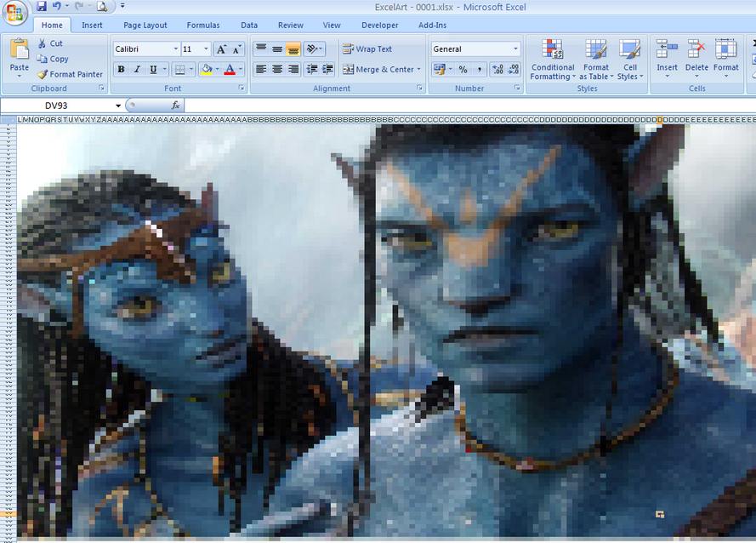This screenshot has height=543, width=756.
Task: Delete cells
Action: [x=696, y=59]
